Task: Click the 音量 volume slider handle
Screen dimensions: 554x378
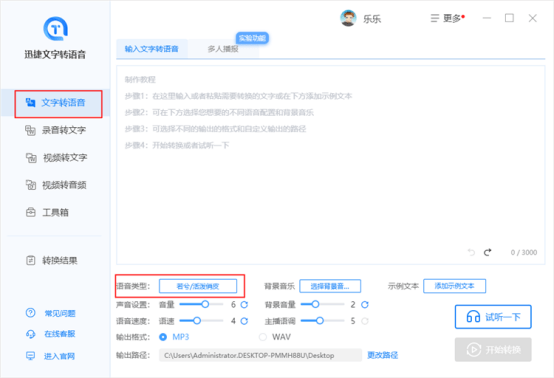Action: pos(205,304)
